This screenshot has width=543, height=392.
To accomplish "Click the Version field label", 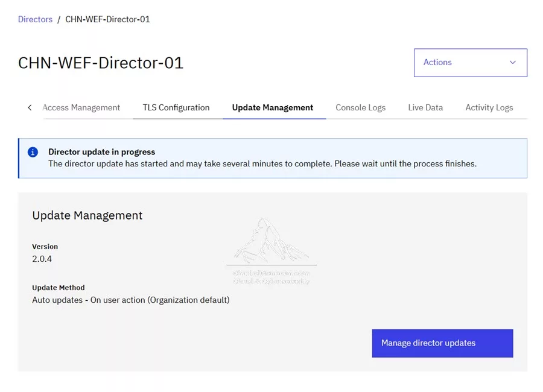I will 45,247.
